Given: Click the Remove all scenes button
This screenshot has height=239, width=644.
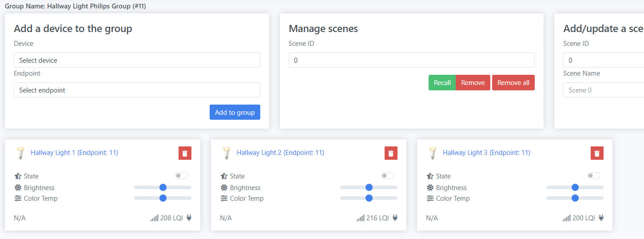Looking at the screenshot, I should coord(513,83).
